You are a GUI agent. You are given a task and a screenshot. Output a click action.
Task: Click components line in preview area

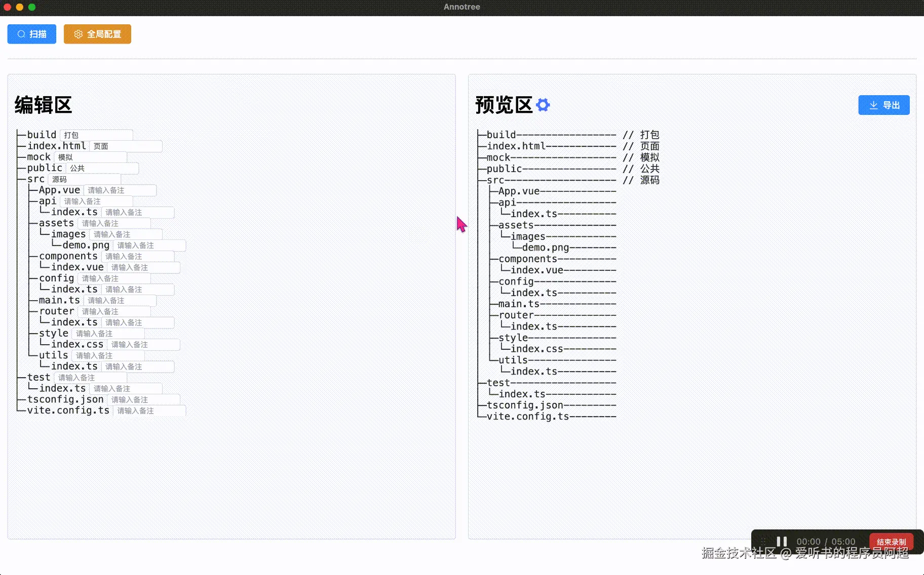(553, 259)
